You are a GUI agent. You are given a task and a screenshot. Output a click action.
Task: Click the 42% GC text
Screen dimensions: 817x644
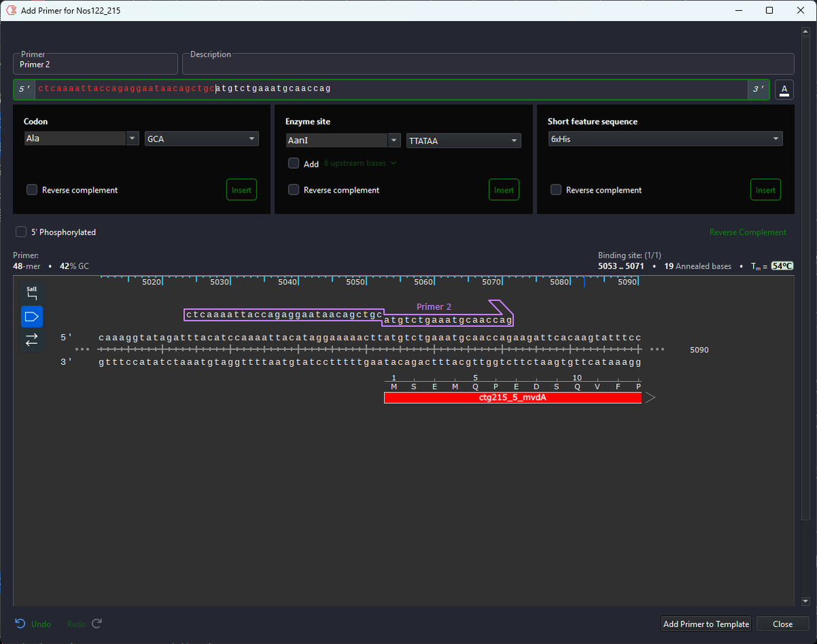tap(74, 266)
